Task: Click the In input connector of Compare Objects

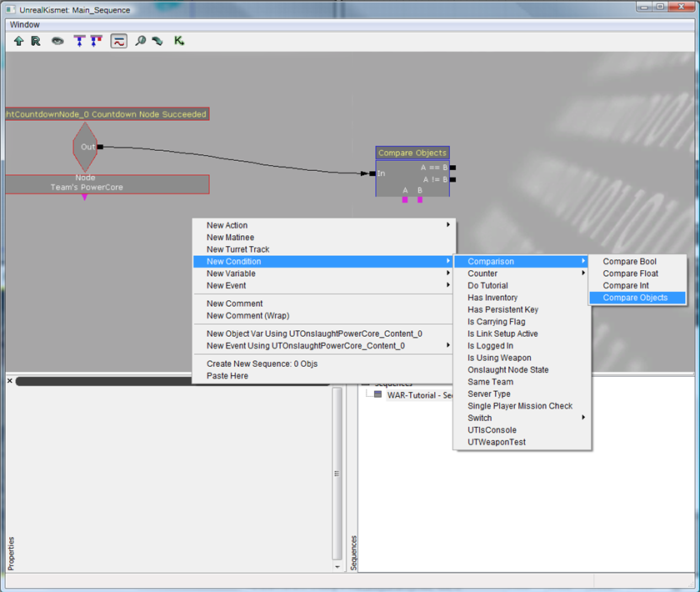Action: [372, 173]
